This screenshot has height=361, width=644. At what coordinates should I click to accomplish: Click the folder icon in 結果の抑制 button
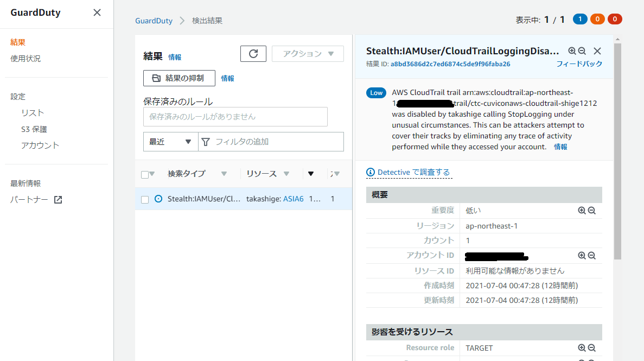pos(156,78)
